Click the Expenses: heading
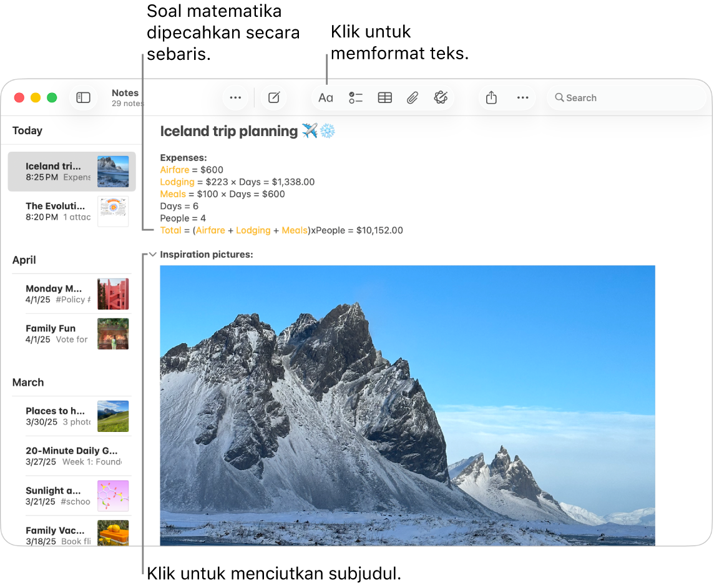This screenshot has height=588, width=714. 183,157
